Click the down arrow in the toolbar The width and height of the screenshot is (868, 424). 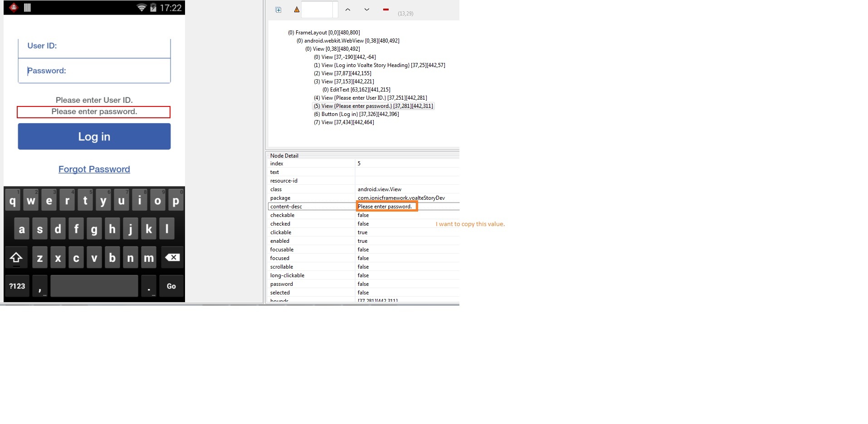(367, 10)
